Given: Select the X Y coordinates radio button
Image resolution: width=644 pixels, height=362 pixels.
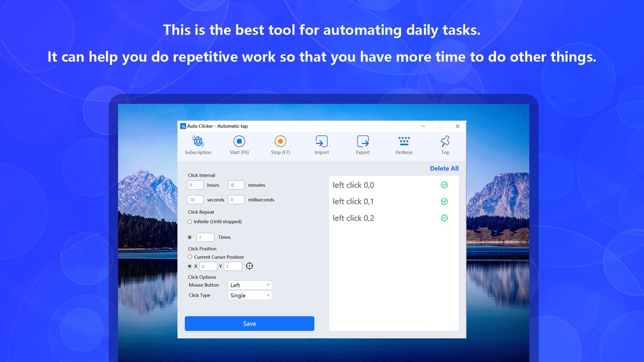Looking at the screenshot, I should click(x=190, y=266).
